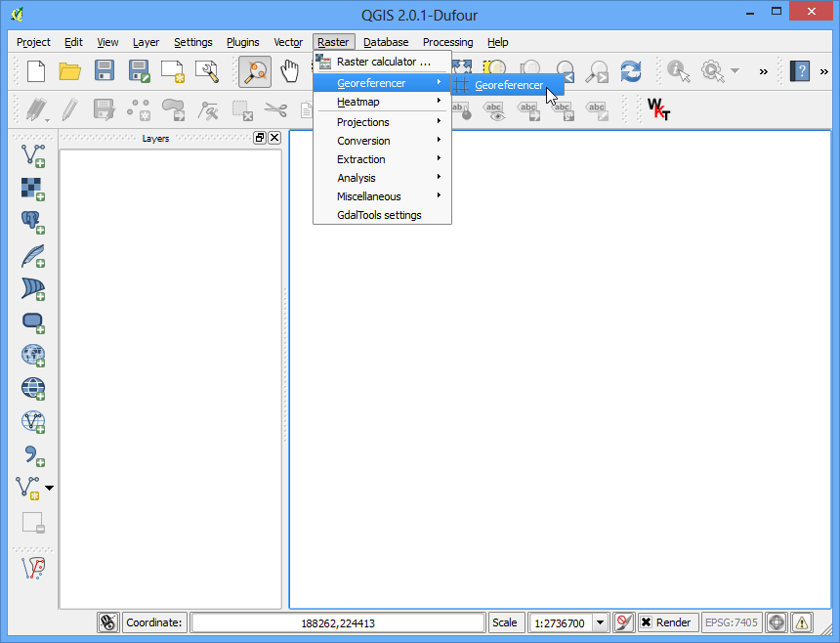Expand the Projections submenu
Screen dimensions: 840x643
[382, 122]
